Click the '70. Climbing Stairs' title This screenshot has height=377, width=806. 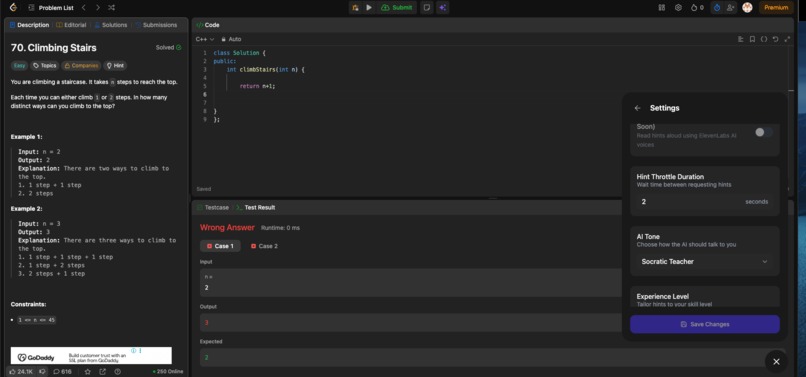point(53,48)
